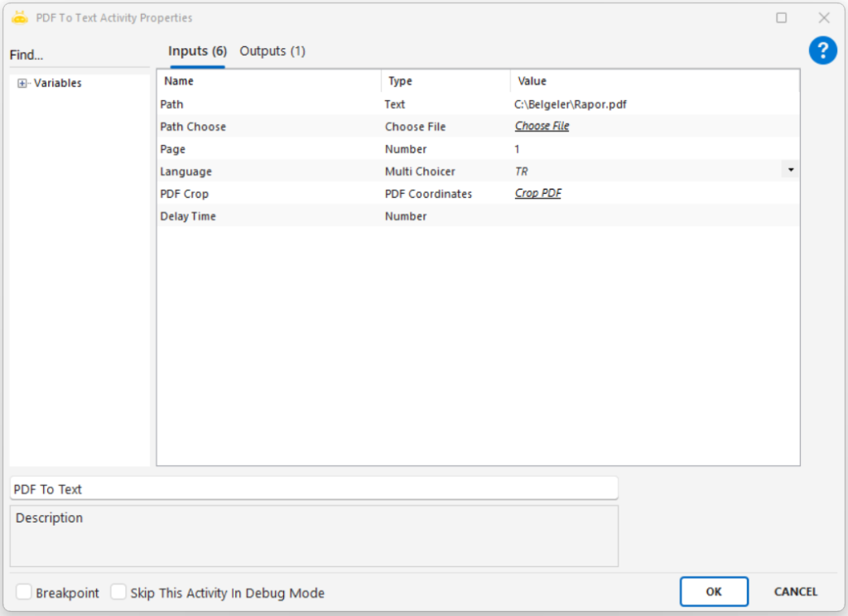Image resolution: width=848 pixels, height=616 pixels.
Task: Open the Crop PDF link
Action: (537, 194)
